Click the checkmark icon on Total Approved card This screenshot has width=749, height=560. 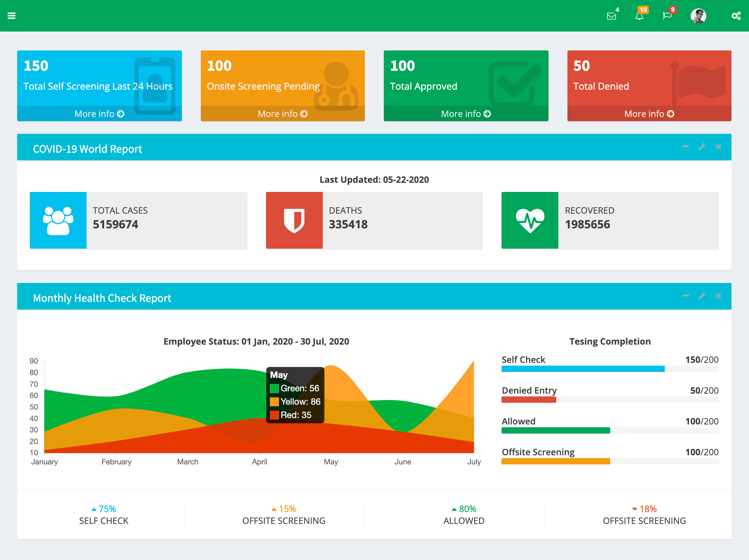pos(515,83)
